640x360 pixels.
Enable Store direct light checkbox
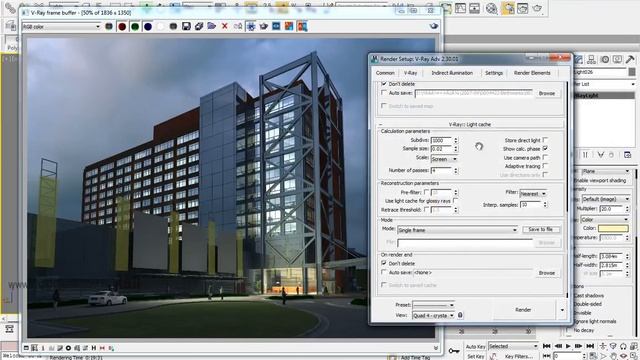pyautogui.click(x=545, y=140)
